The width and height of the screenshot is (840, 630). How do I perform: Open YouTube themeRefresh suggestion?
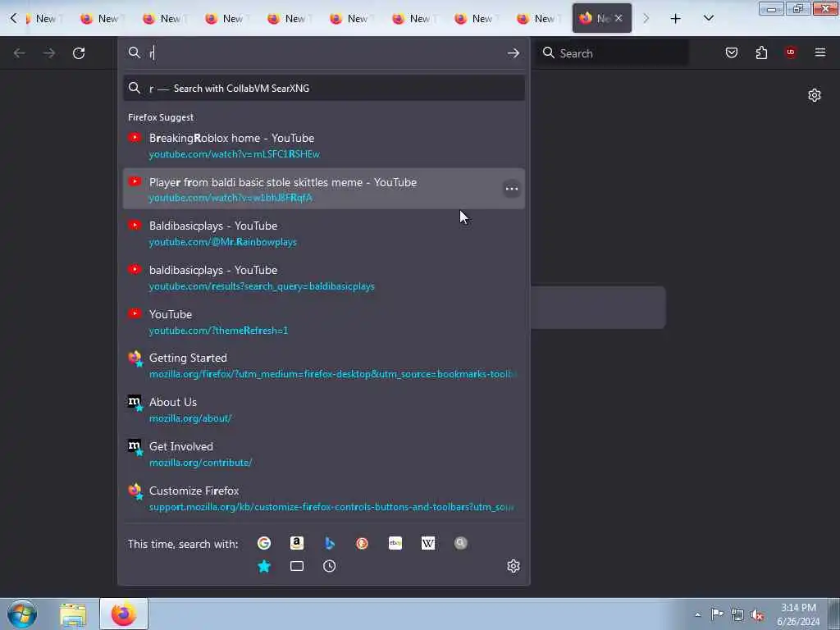click(323, 322)
